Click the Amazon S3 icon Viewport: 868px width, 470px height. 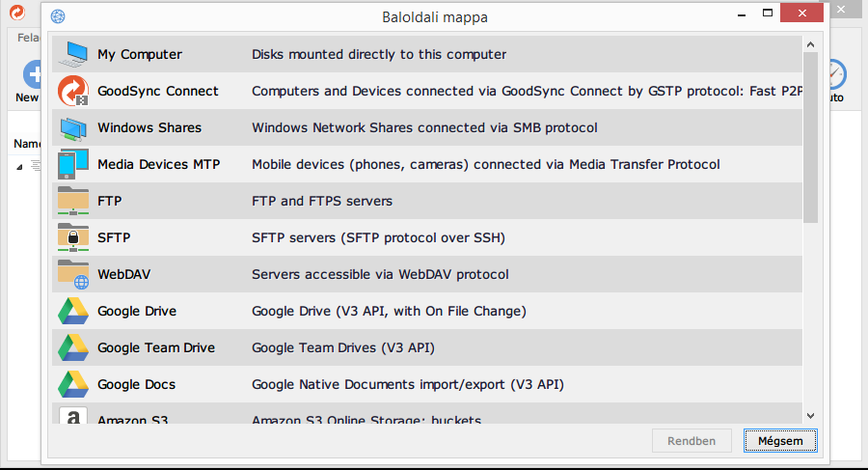[x=73, y=417]
